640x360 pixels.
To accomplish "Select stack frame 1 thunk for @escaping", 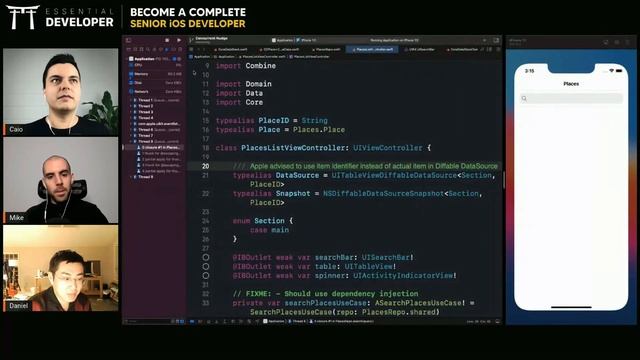I will 159,153.
